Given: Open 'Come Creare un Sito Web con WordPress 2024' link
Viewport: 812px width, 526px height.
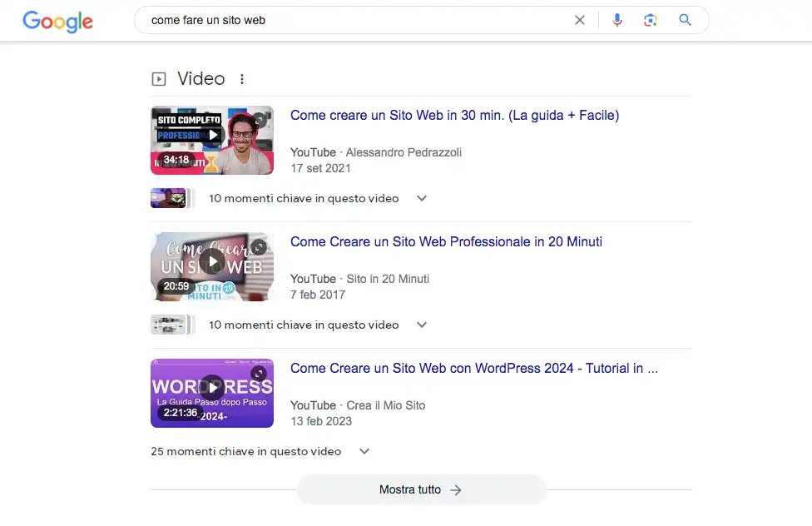Looking at the screenshot, I should (474, 368).
